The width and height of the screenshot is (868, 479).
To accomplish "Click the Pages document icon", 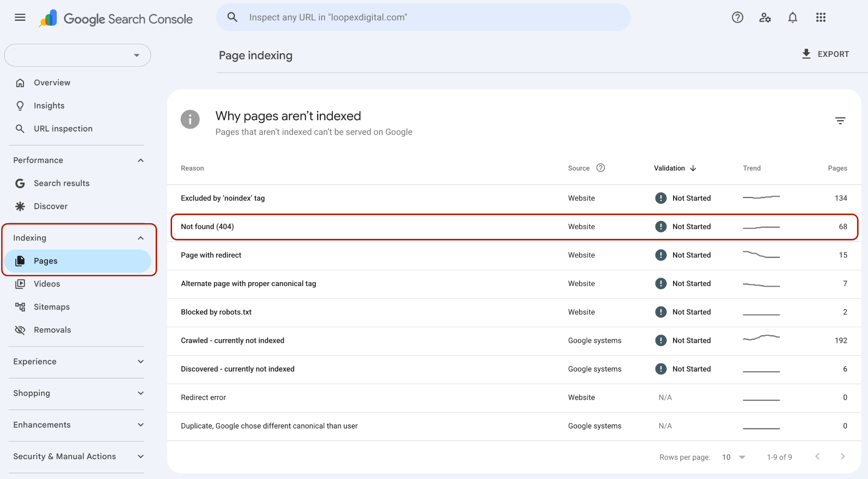I will pyautogui.click(x=20, y=261).
